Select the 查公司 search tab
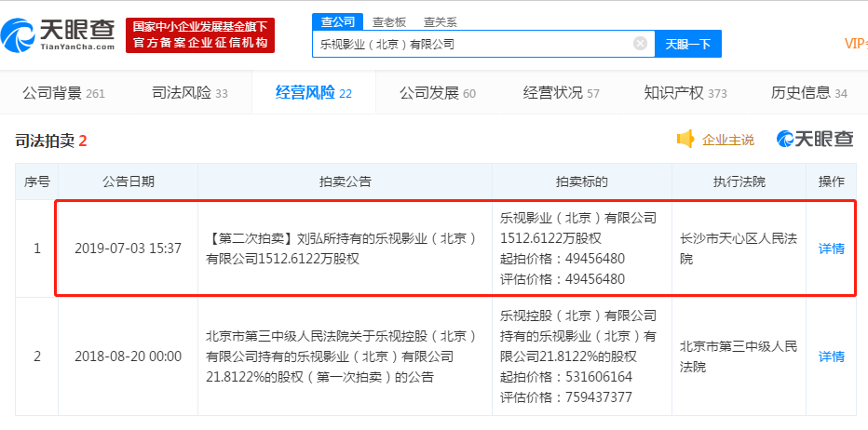 [338, 22]
